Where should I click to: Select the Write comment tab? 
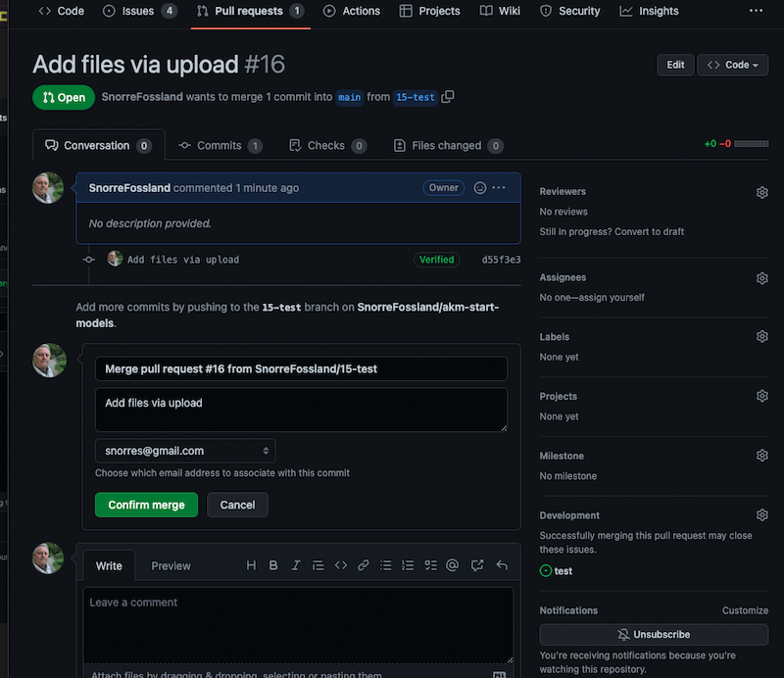[109, 566]
